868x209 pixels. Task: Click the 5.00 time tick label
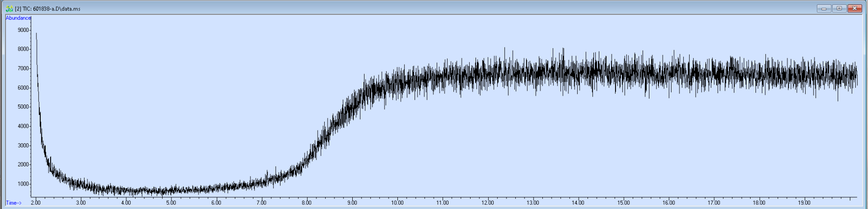[x=171, y=203]
